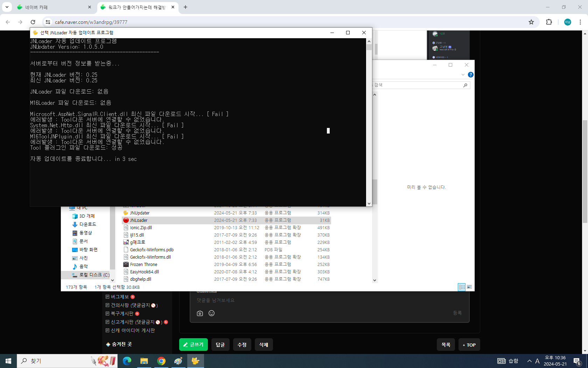
Task: Select the JNUpdater file in the list
Action: click(x=140, y=213)
